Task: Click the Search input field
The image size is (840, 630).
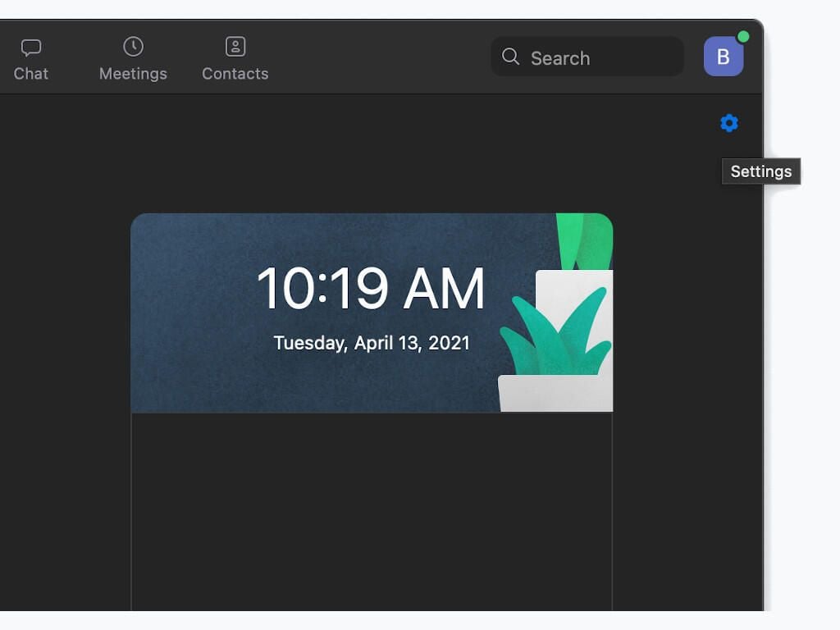Action: [x=587, y=57]
